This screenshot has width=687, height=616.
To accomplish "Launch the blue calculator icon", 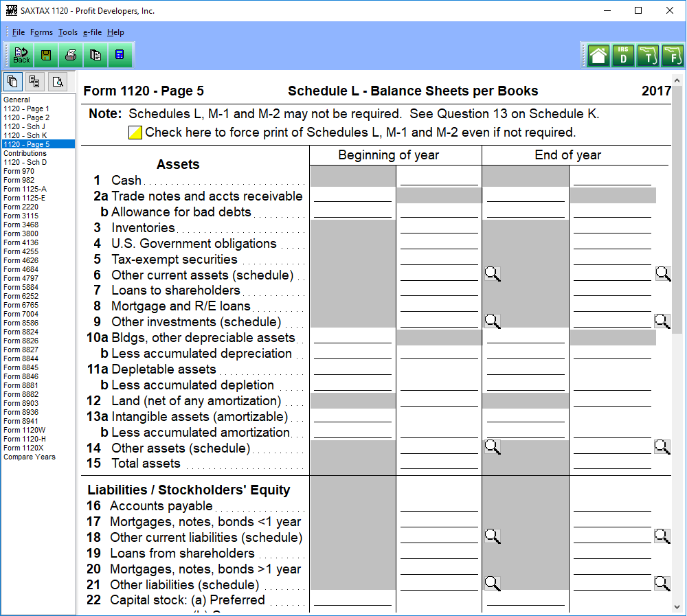I will pos(119,55).
